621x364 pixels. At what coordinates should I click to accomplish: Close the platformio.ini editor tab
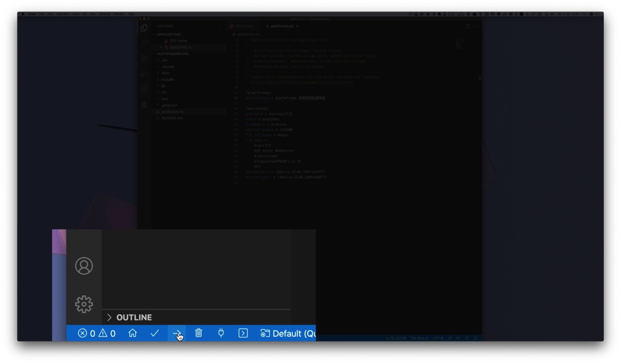coord(298,26)
